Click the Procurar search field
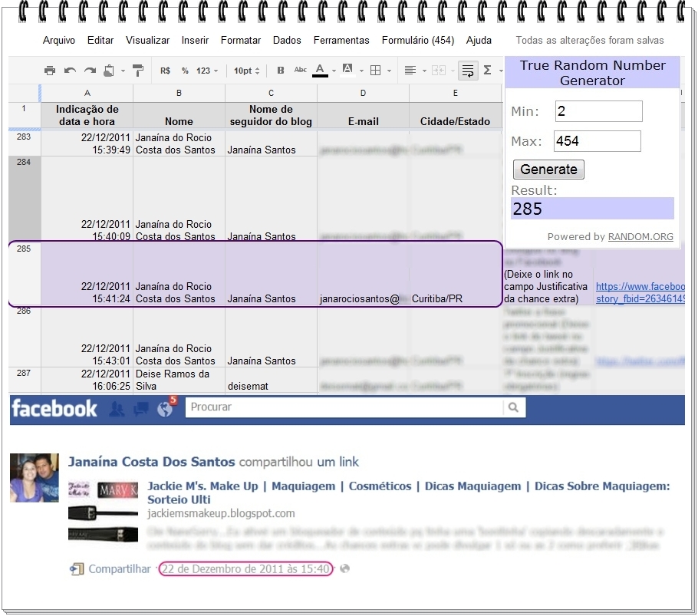 pos(344,407)
